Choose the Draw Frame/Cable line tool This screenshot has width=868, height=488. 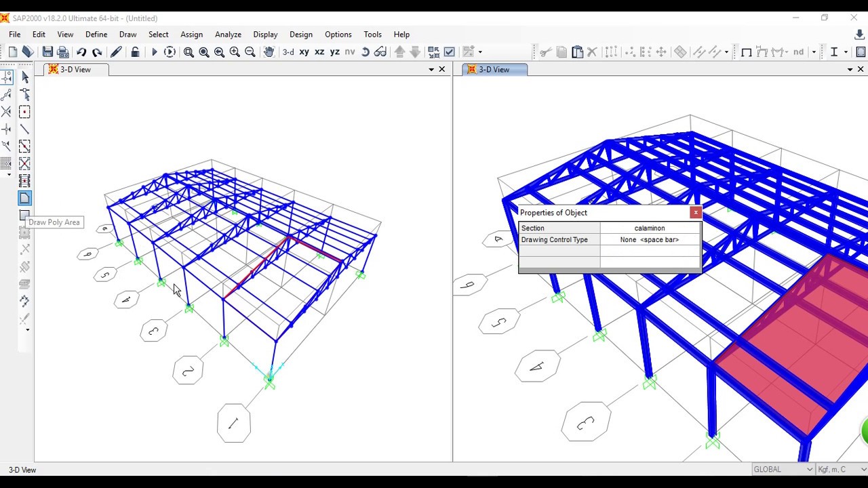pyautogui.click(x=25, y=129)
